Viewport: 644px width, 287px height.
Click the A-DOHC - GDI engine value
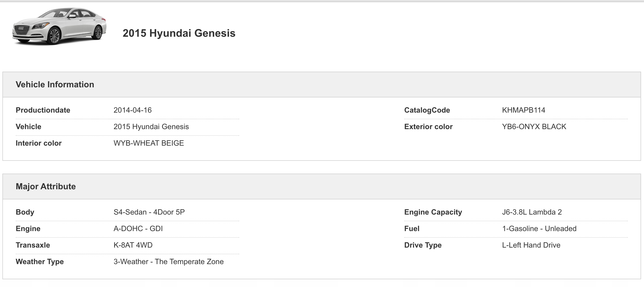point(138,229)
